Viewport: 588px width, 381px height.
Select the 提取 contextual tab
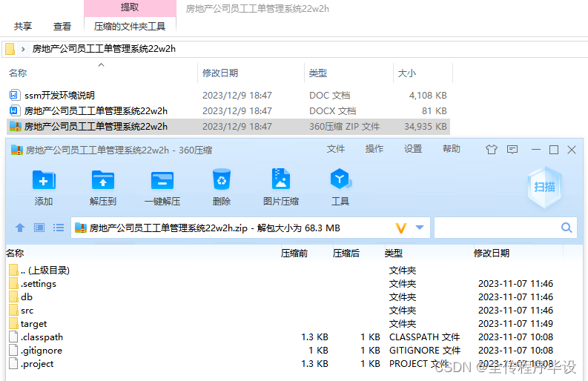[x=130, y=8]
